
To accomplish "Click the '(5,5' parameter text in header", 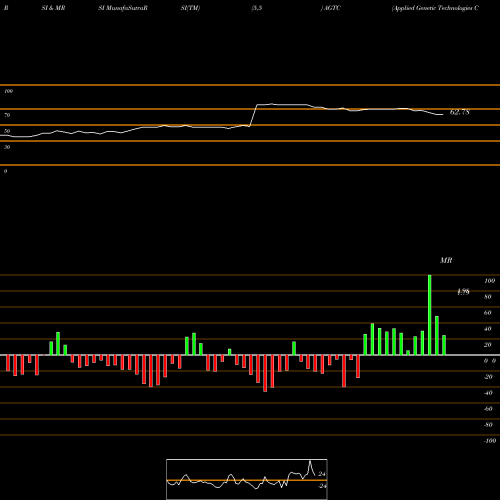I will pyautogui.click(x=257, y=8).
